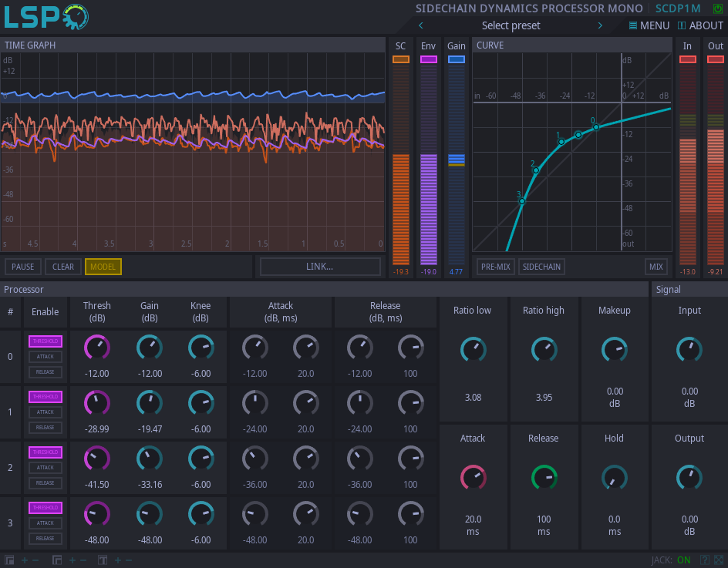728x568 pixels.
Task: Toggle JACK ON status
Action: tap(683, 560)
